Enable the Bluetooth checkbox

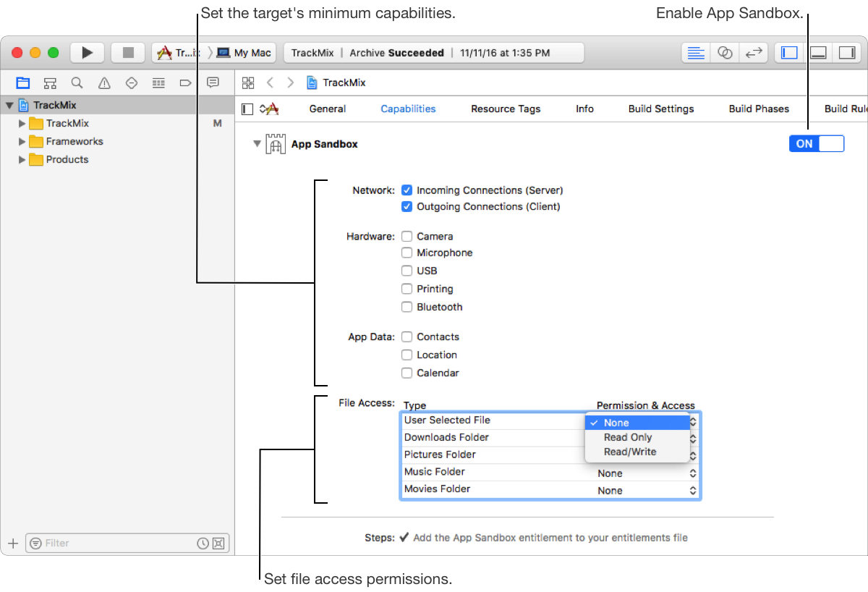click(407, 307)
